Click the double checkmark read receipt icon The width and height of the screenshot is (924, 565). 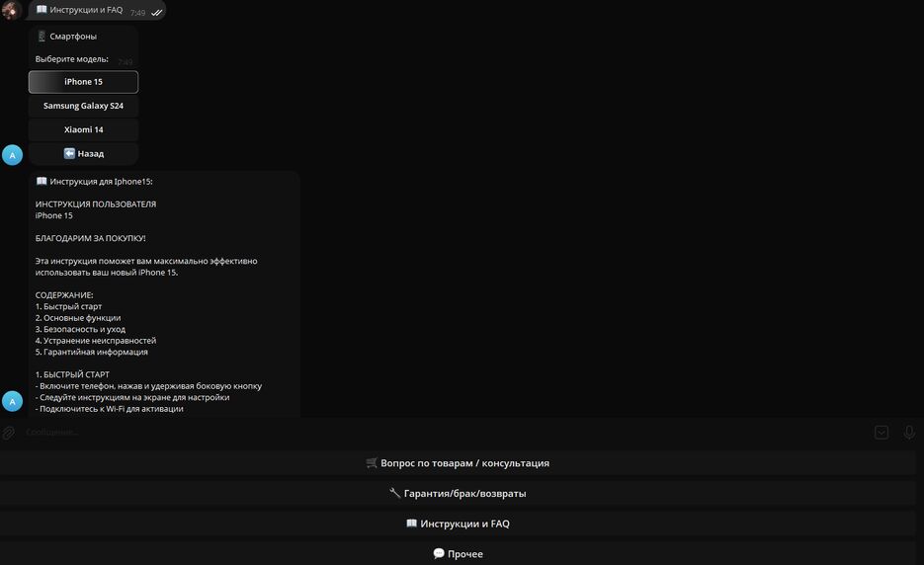coord(157,13)
